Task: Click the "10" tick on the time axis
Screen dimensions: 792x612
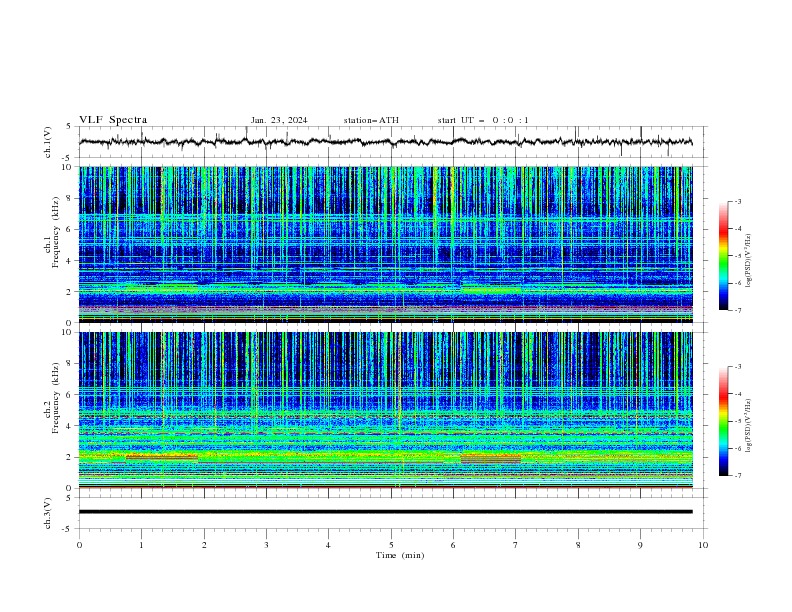Action: pyautogui.click(x=703, y=545)
